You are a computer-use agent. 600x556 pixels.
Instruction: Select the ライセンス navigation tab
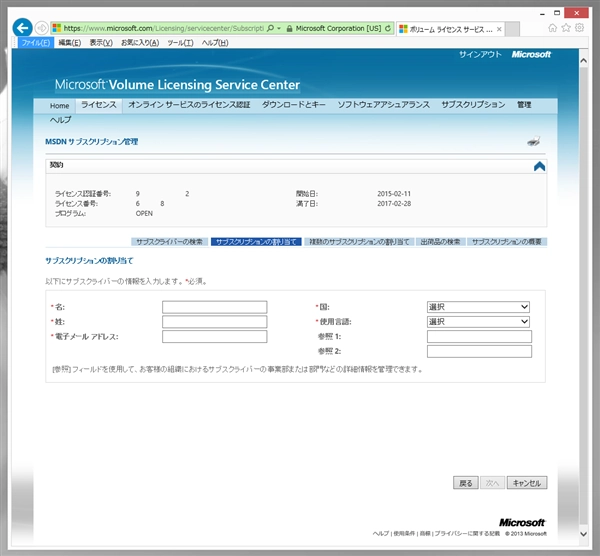pyautogui.click(x=99, y=105)
